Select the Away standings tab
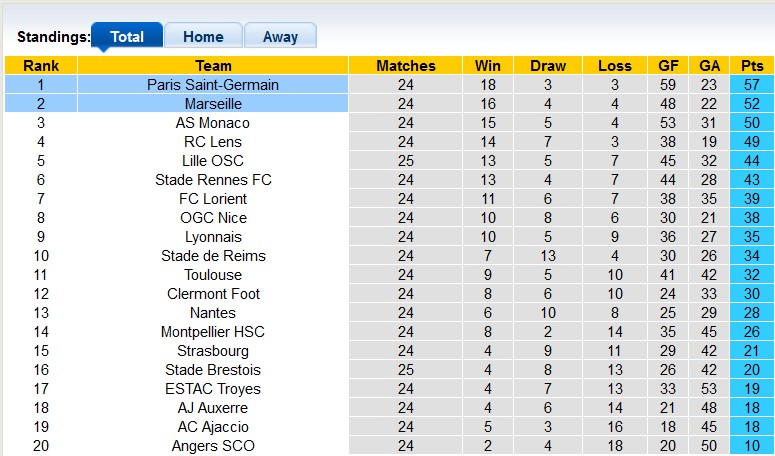 coord(280,37)
